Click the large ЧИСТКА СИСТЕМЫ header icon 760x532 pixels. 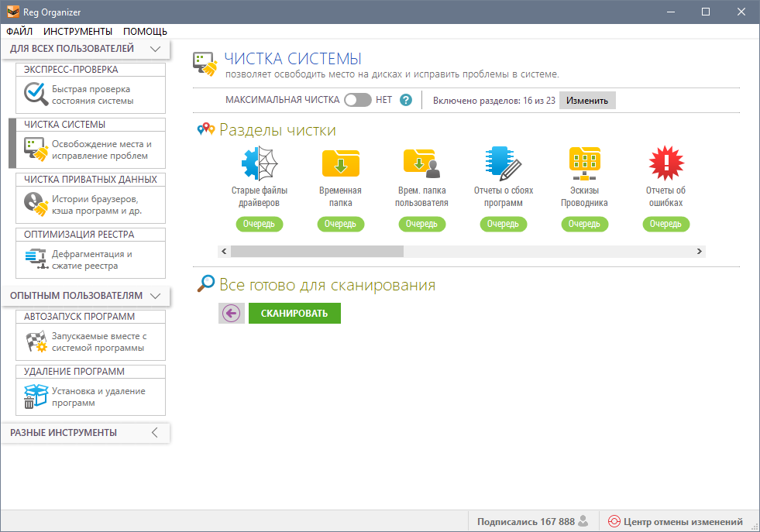[205, 64]
